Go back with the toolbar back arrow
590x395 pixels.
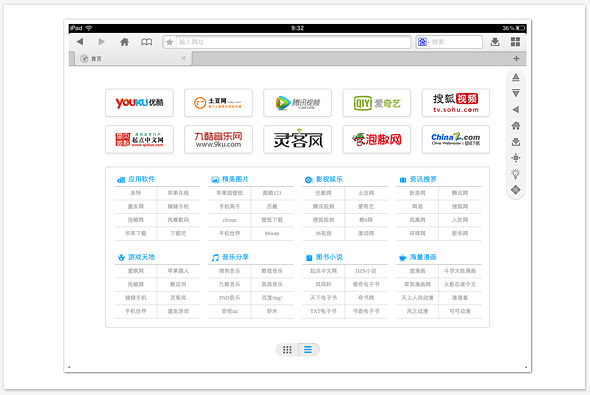click(80, 41)
